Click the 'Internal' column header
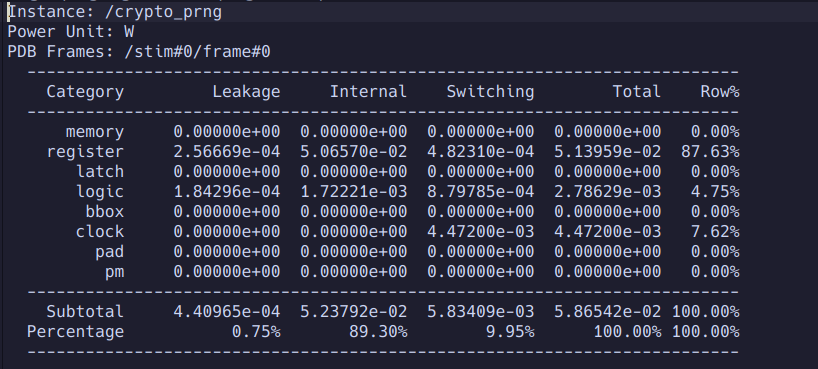The image size is (818, 369). [368, 92]
